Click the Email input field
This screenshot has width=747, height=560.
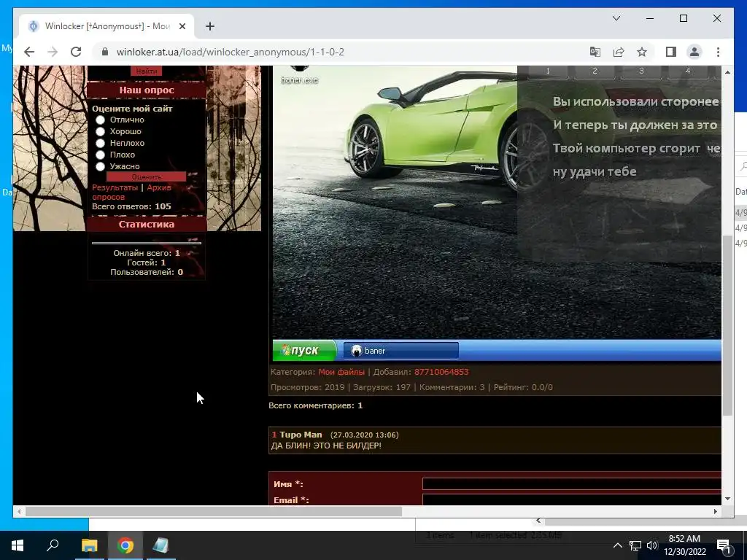[572, 500]
